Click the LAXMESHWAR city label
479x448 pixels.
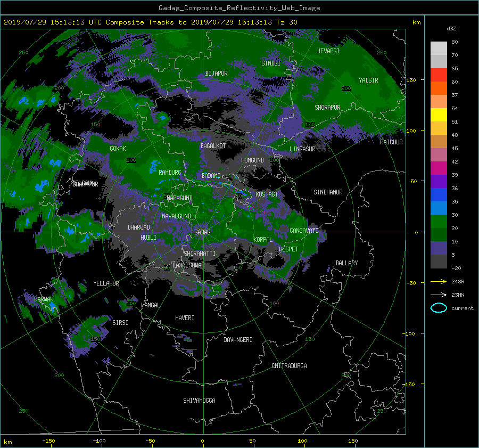[x=188, y=265]
